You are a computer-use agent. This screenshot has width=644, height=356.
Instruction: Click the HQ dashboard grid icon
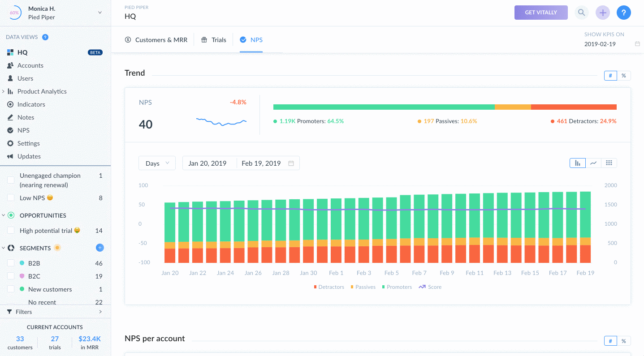coord(10,52)
